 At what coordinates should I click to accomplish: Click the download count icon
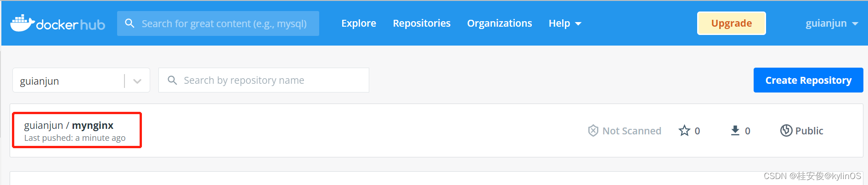[x=735, y=131]
